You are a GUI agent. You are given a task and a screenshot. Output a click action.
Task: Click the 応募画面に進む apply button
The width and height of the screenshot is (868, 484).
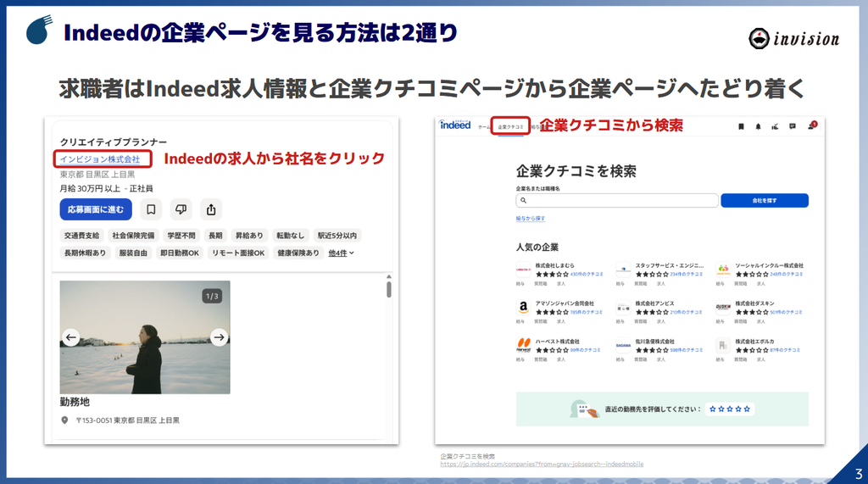click(96, 209)
